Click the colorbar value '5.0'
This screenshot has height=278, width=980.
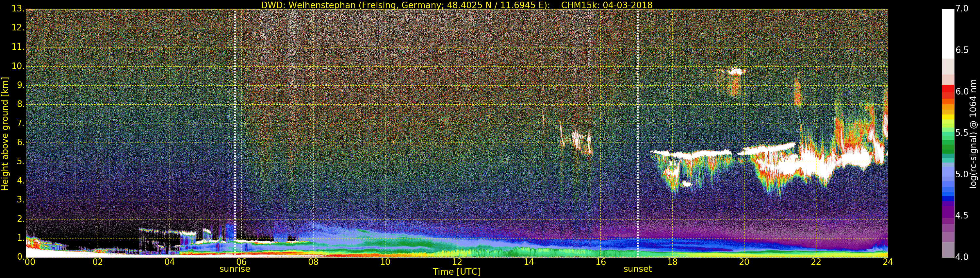click(962, 174)
